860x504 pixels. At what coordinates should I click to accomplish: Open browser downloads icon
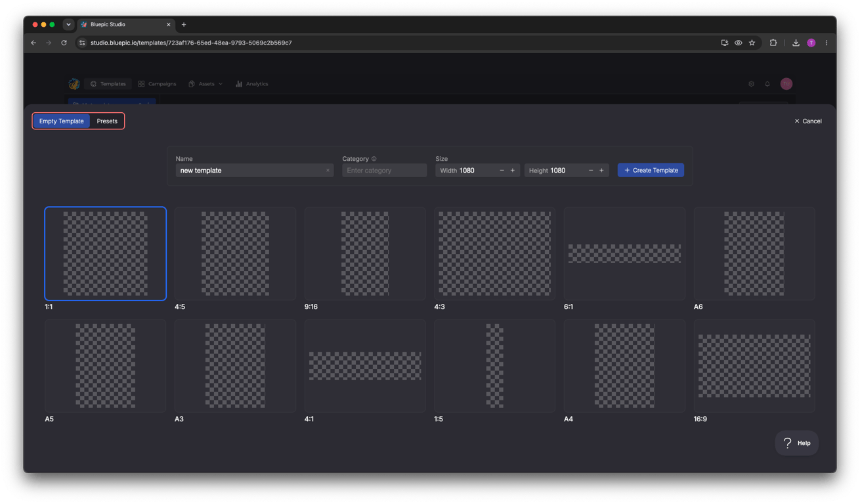pos(796,43)
